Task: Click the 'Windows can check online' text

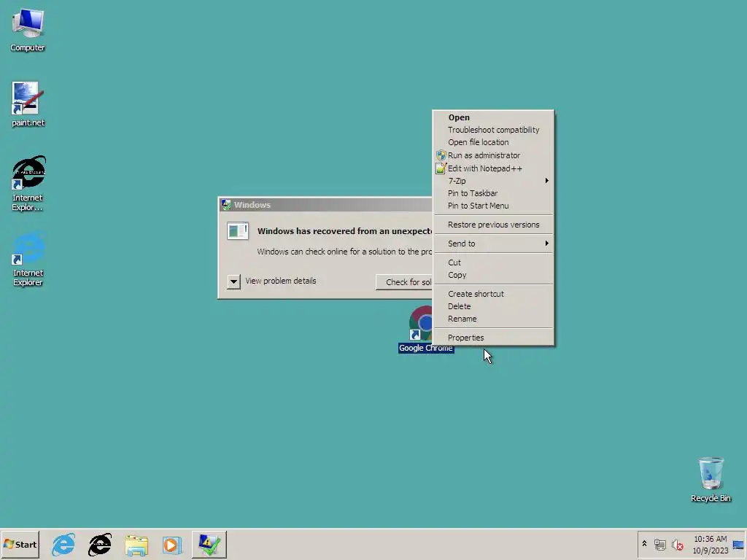Action: [x=345, y=252]
